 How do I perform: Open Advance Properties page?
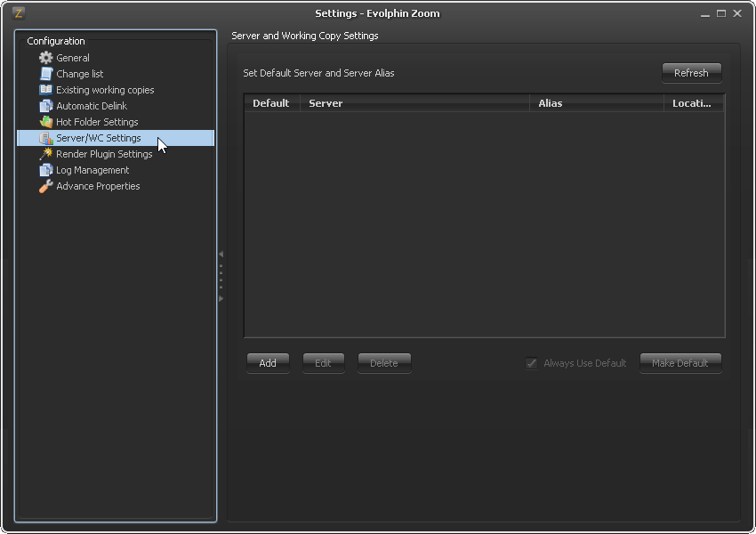click(x=98, y=186)
